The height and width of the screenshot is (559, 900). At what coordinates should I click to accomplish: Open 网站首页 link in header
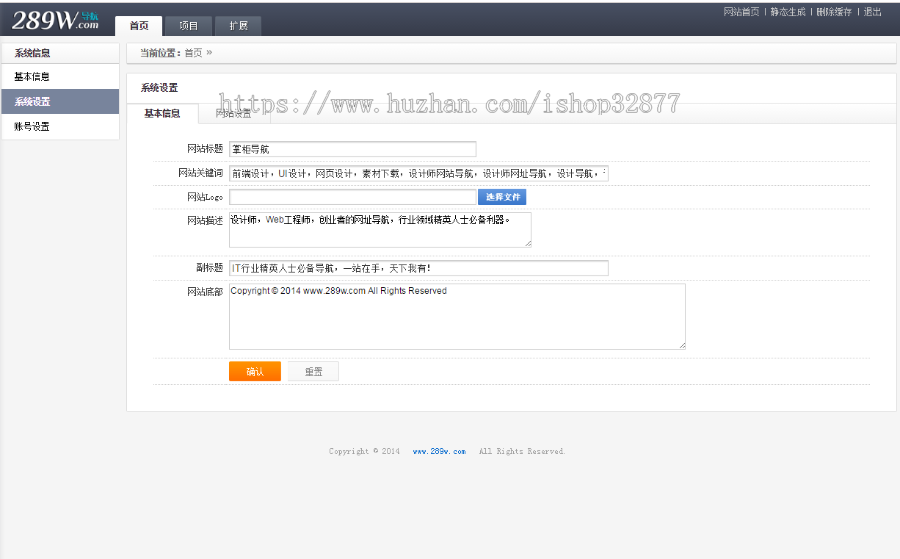click(x=741, y=11)
